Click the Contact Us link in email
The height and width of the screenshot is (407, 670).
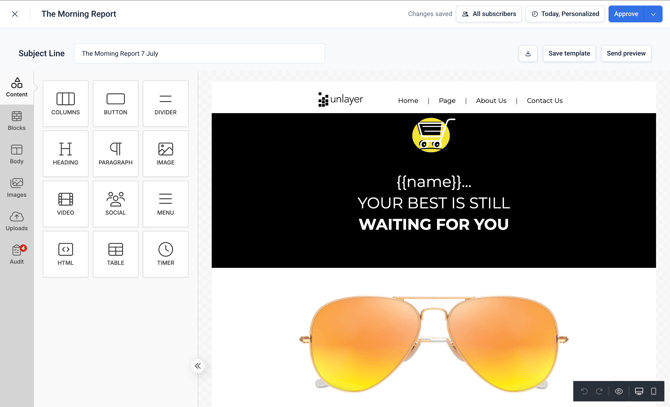click(x=544, y=101)
